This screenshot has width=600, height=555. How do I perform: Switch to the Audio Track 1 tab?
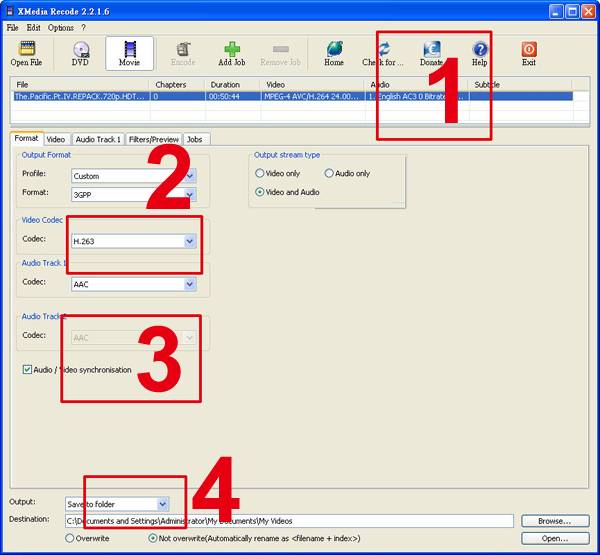(x=98, y=139)
